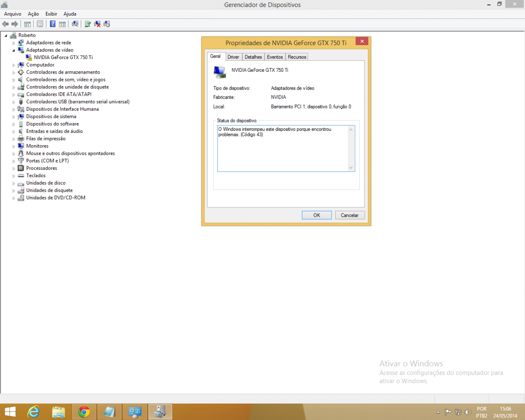Select NVIDIA GeForce GTX 750 Ti tree item
Screen dimensions: 525x420
pyautogui.click(x=63, y=57)
